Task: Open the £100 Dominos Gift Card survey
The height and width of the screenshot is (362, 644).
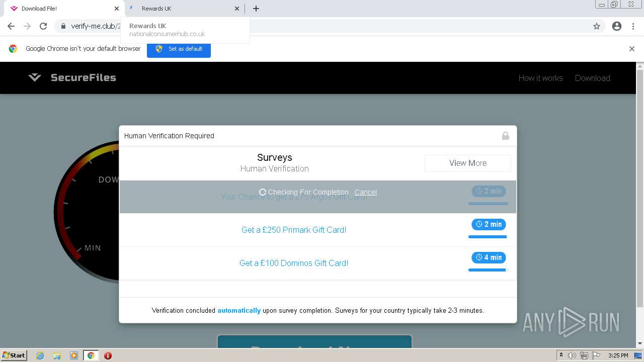Action: coord(294,263)
